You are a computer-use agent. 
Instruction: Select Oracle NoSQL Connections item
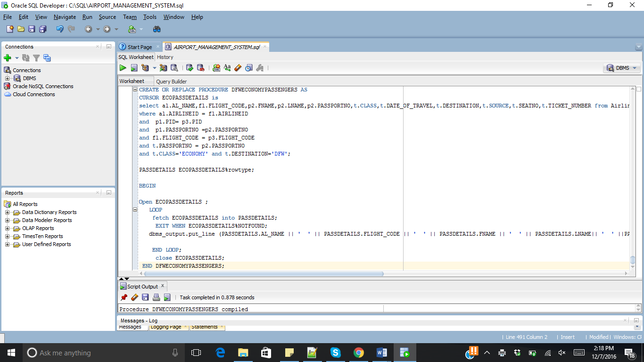coord(43,86)
